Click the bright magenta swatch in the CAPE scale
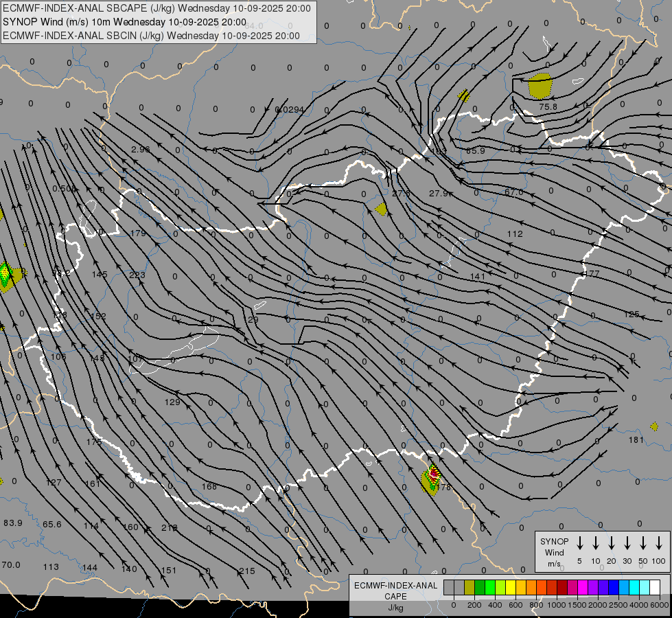672x618 pixels. 583,587
